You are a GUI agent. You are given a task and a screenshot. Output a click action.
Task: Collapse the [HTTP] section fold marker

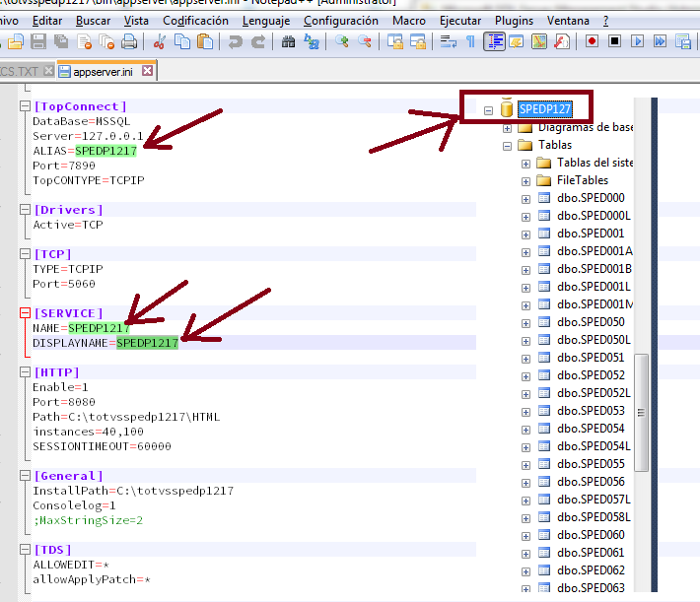pos(25,372)
